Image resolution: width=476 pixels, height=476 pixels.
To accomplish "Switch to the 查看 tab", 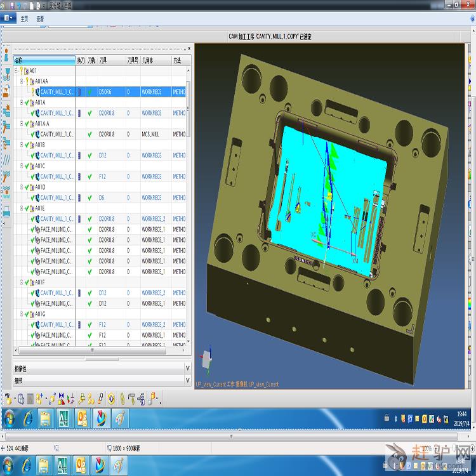I will coord(40,18).
